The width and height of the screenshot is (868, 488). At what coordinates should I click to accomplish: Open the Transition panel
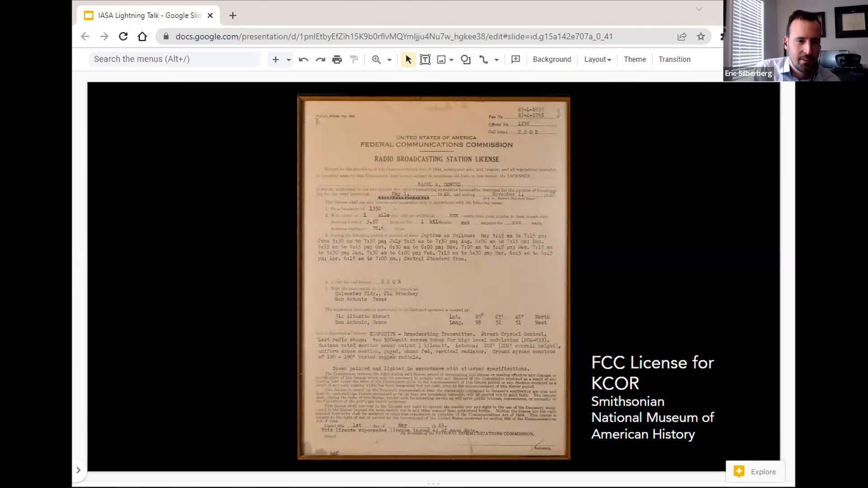click(675, 59)
